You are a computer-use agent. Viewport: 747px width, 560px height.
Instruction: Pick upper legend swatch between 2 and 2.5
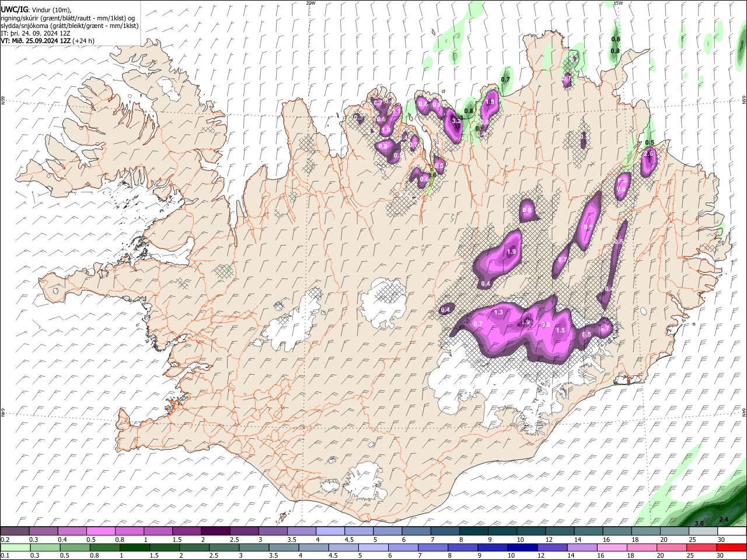[216, 531]
